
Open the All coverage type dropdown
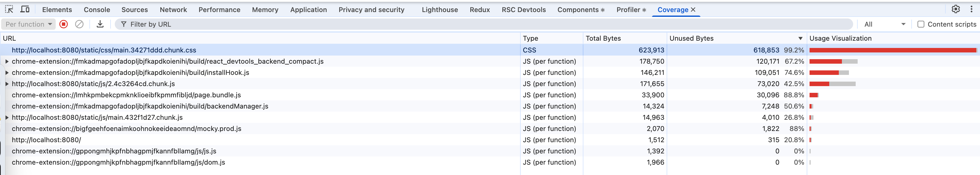point(884,24)
